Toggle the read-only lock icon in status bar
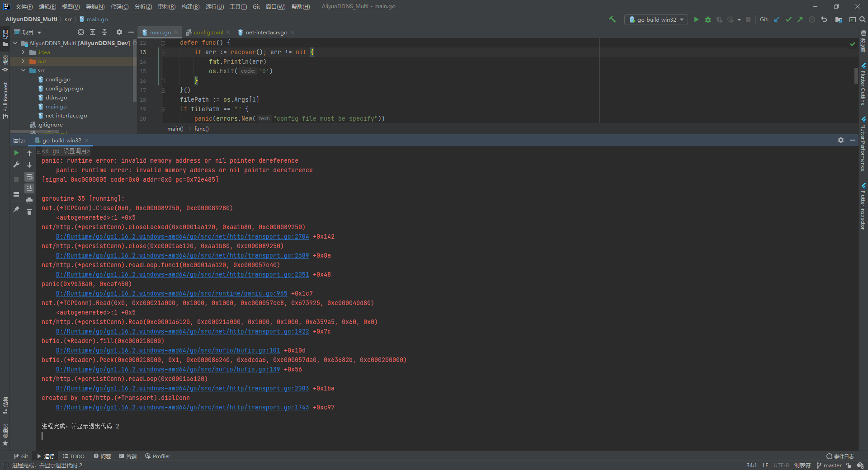Image resolution: width=868 pixels, height=470 pixels. point(849,465)
